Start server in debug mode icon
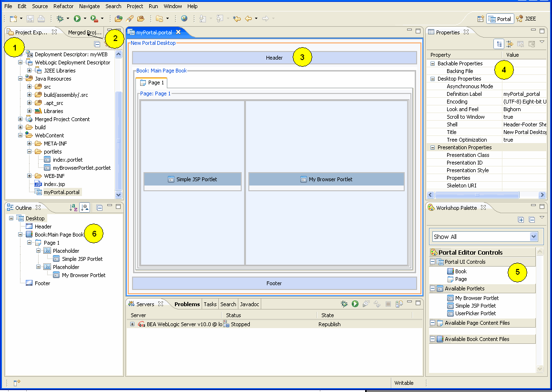This screenshot has height=392, width=552. point(344,304)
